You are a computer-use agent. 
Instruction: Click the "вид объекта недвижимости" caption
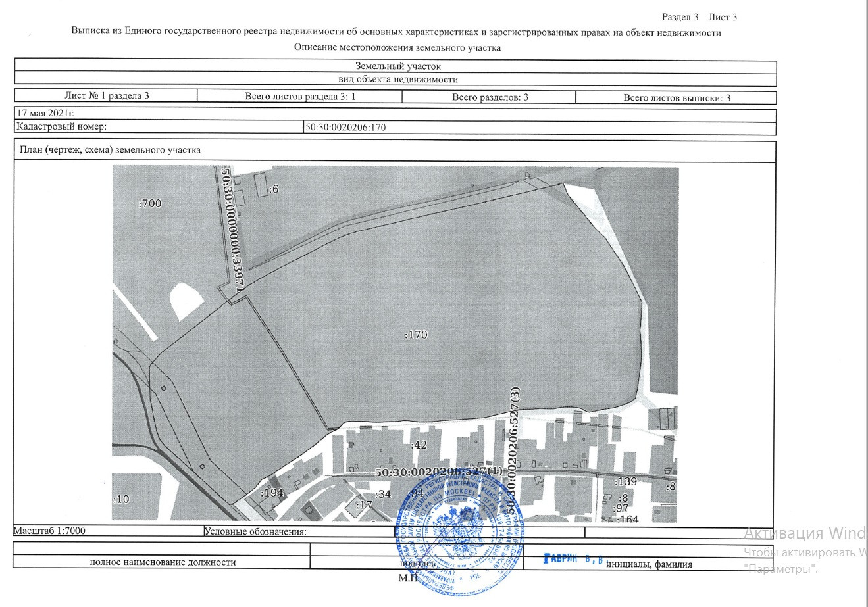tap(397, 79)
